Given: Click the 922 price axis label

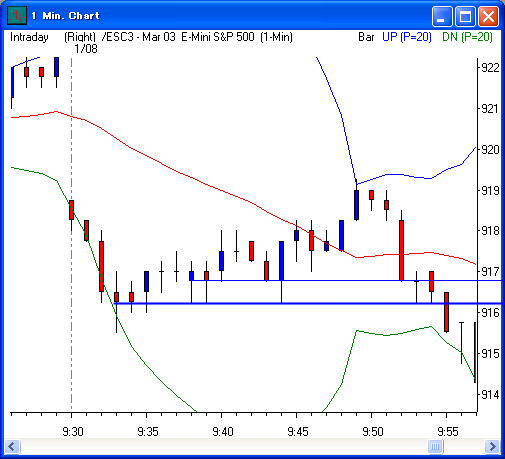Looking at the screenshot, I should [x=490, y=68].
